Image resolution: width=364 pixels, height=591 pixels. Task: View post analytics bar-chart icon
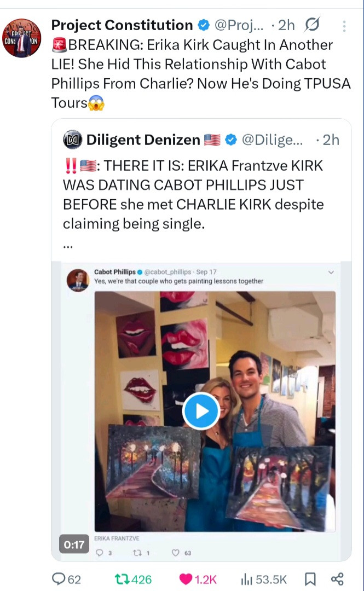pos(247,579)
